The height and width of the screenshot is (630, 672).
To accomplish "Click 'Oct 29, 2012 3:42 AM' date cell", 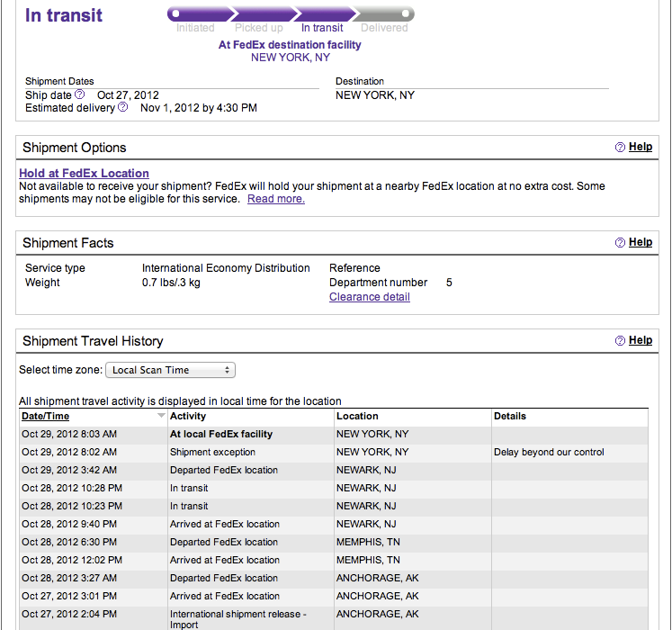I will click(x=69, y=470).
